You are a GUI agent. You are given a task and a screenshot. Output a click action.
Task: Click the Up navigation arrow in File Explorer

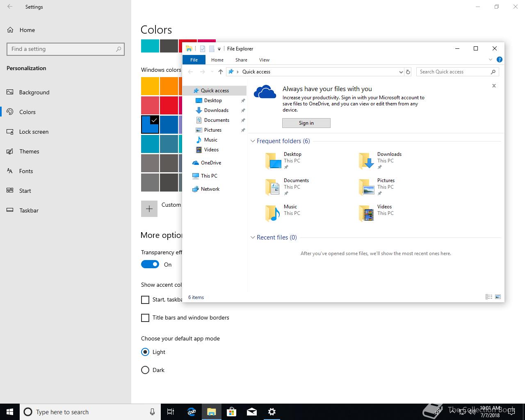221,72
